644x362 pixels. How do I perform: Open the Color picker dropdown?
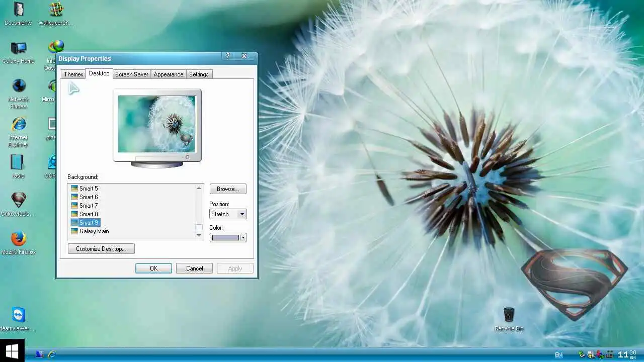(228, 237)
